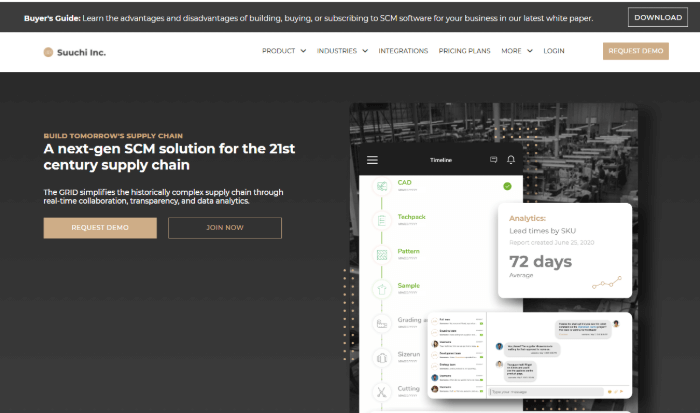
Task: Click the DOWNLOAD button in the banner
Action: 658,17
